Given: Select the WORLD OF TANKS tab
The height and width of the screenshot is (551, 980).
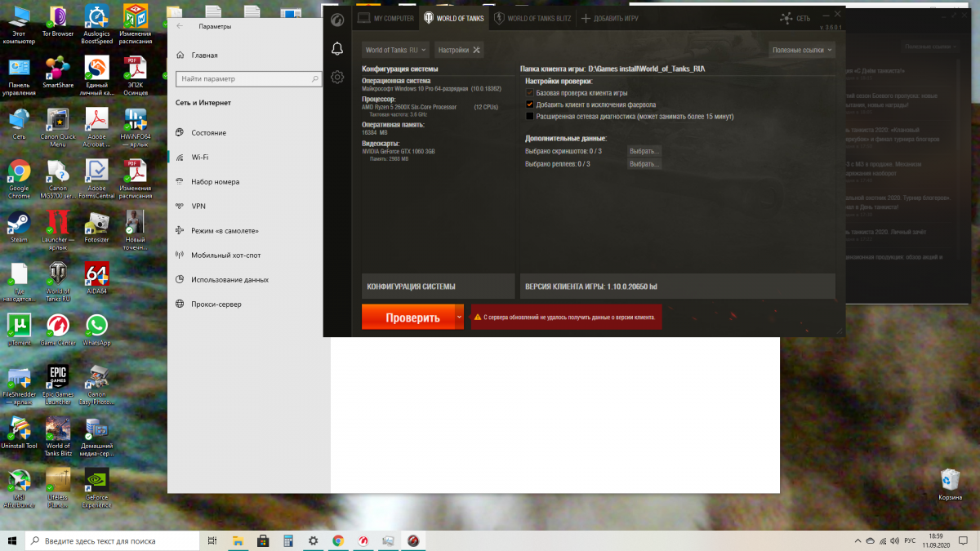Looking at the screenshot, I should click(x=456, y=18).
